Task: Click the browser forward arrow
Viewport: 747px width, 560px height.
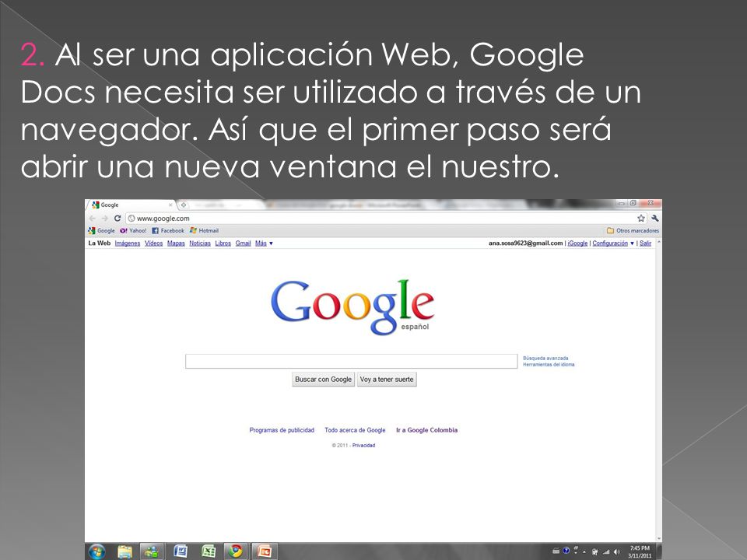Action: 105,218
